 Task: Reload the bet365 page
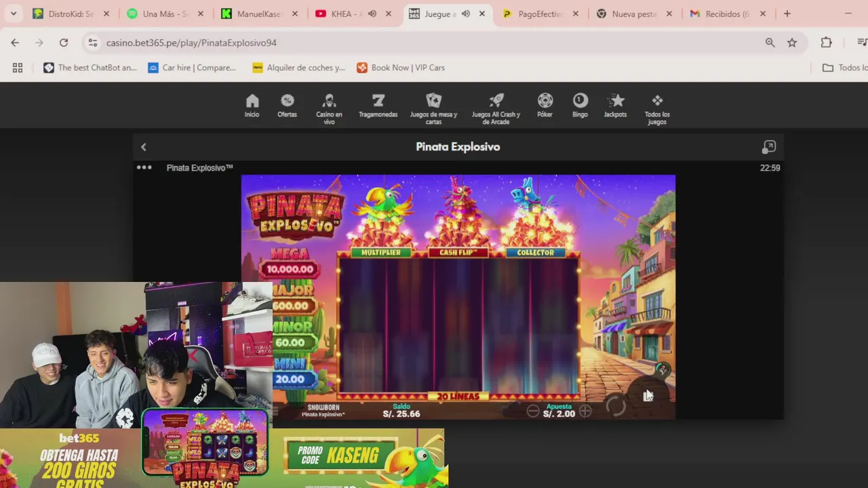64,43
